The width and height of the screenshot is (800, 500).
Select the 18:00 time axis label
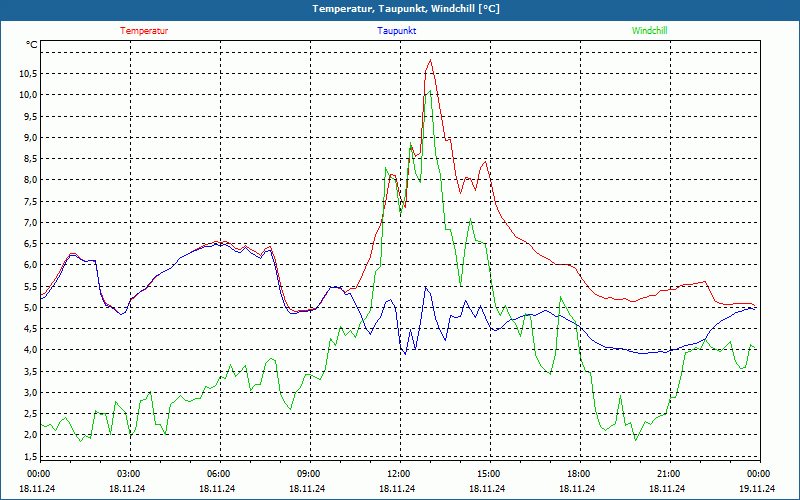coord(579,474)
